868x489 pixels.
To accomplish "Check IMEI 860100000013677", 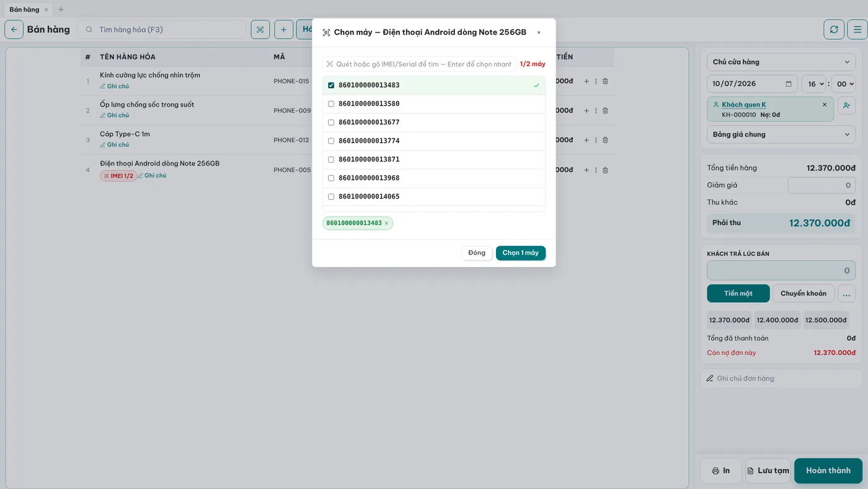I will click(331, 122).
